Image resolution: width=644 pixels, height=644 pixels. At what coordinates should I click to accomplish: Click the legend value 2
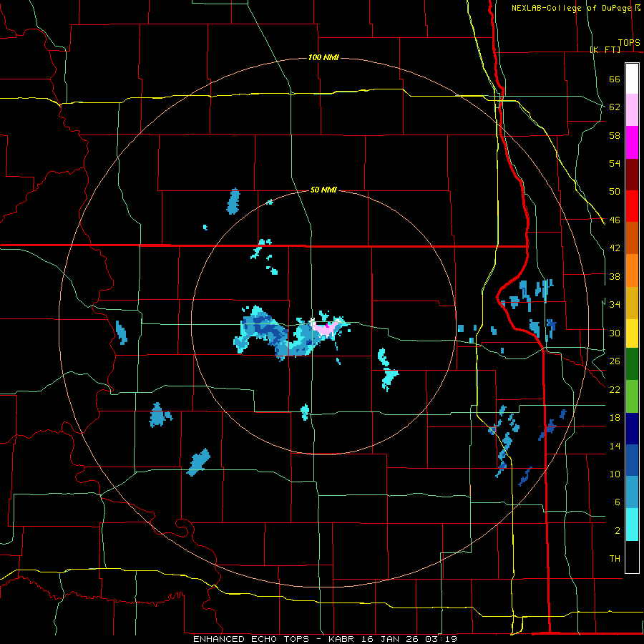tap(618, 531)
